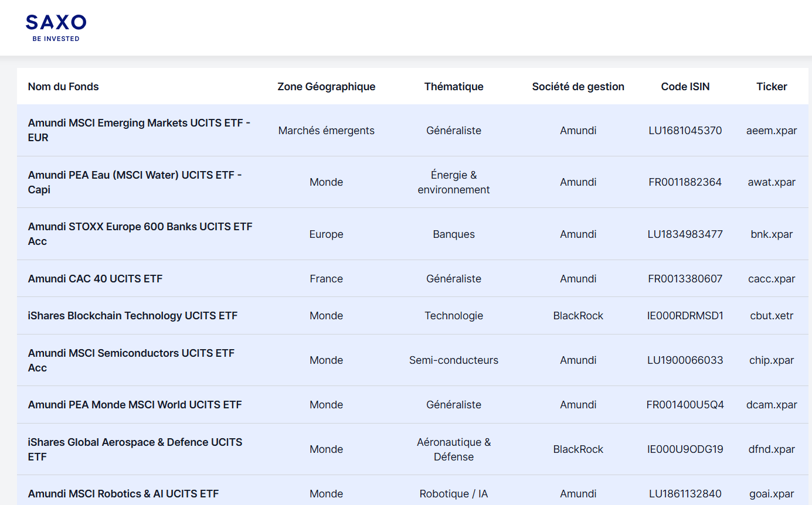812x505 pixels.
Task: Click the 'Technologie' theme cell
Action: click(454, 316)
